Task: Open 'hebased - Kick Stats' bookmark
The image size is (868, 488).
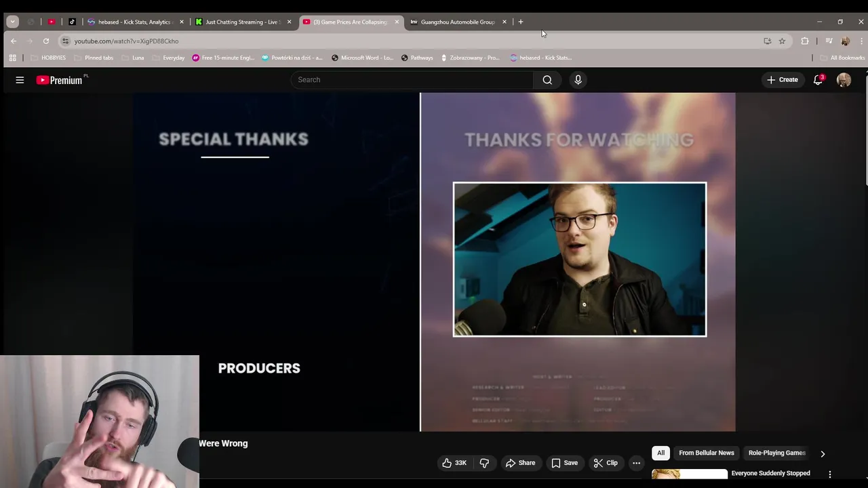Action: coord(541,58)
